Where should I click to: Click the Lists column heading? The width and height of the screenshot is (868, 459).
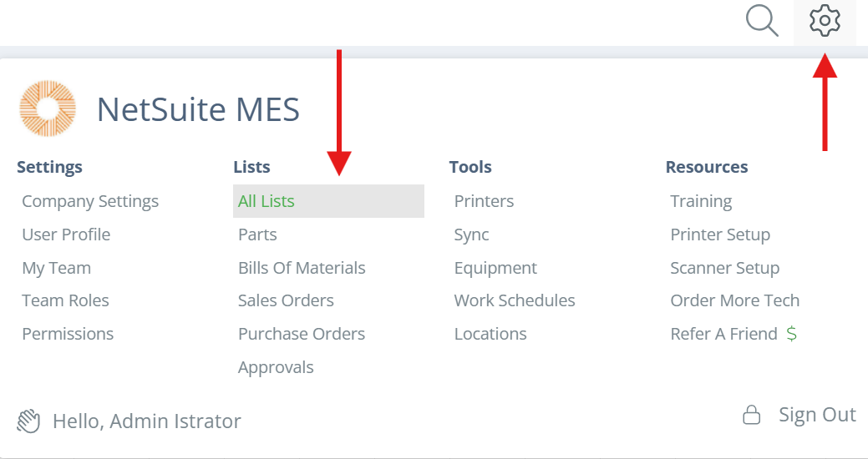[x=251, y=167]
